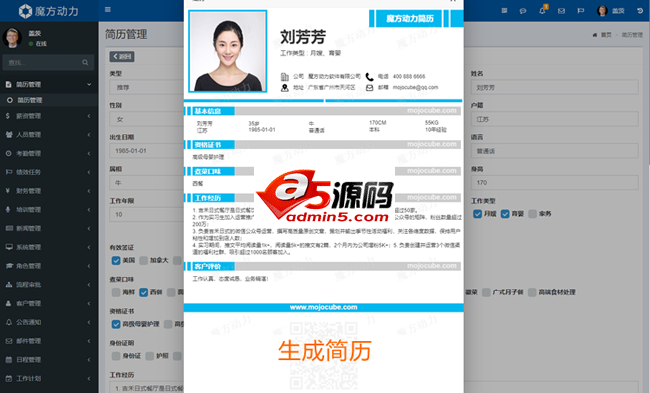Click the history icon at header end
Viewport: 650px width, 393px height.
640,11
